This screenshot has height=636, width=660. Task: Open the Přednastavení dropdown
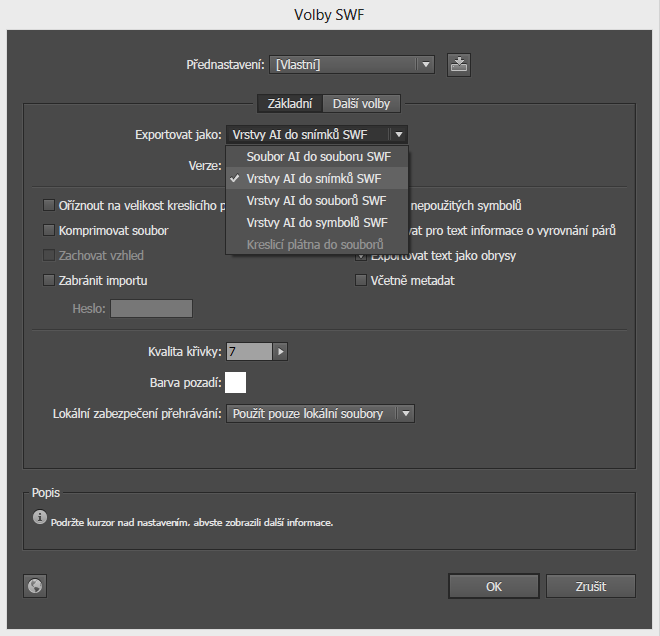coord(352,65)
